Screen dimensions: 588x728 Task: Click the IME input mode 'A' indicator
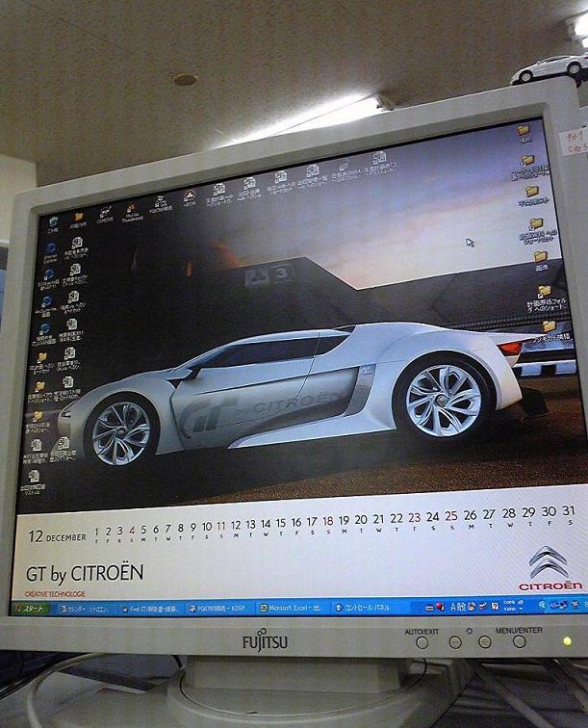click(x=453, y=606)
